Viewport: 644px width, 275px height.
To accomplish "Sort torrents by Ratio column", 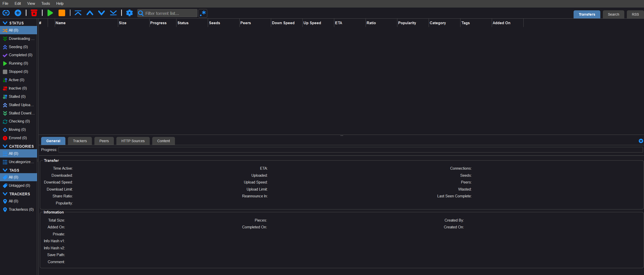I will click(x=381, y=23).
